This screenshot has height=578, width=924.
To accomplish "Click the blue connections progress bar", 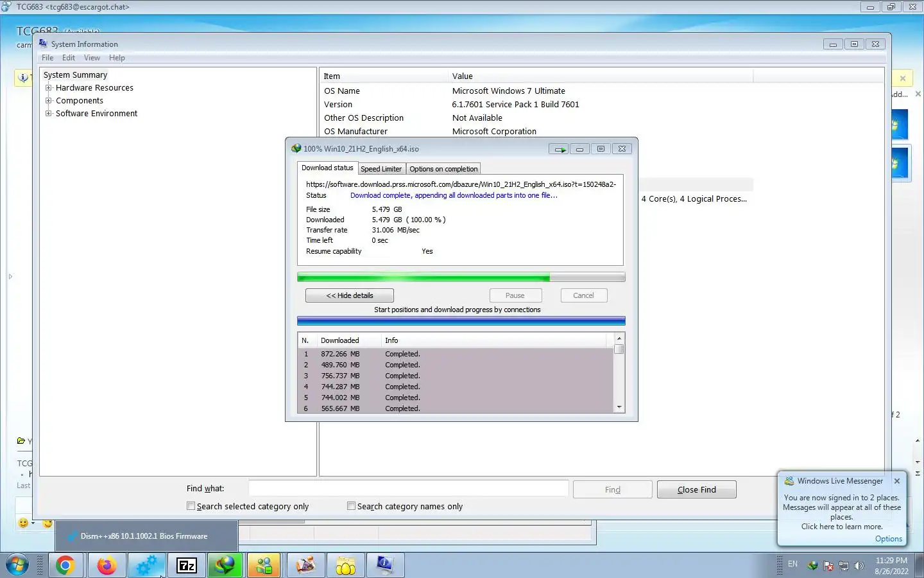I will click(x=461, y=321).
